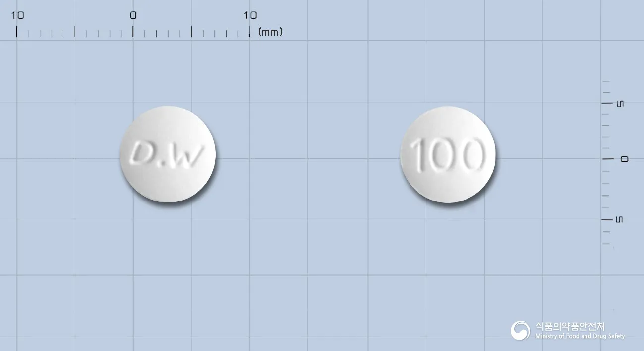The image size is (644, 351).
Task: Click the middle 0 on the right pill
Action: 442,154
